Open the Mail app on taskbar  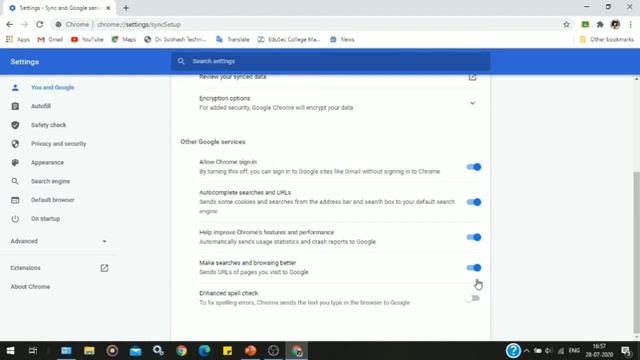[136, 351]
